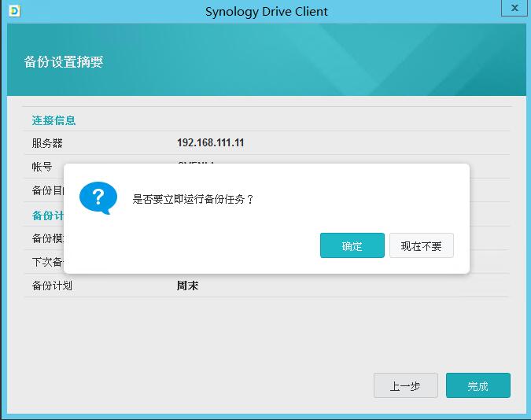Click the partially hidden 备份模 row label
The height and width of the screenshot is (420, 531).
tap(47, 238)
